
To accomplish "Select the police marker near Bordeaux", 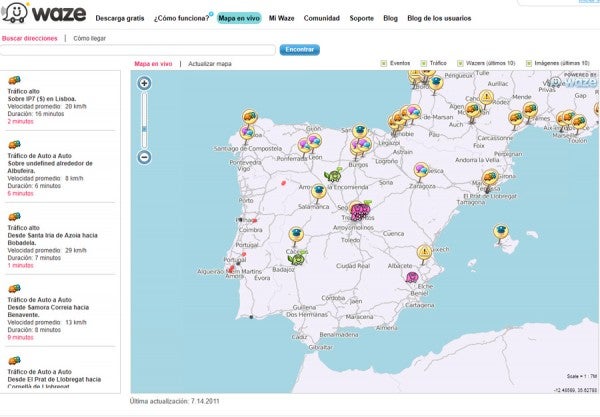I will (435, 83).
